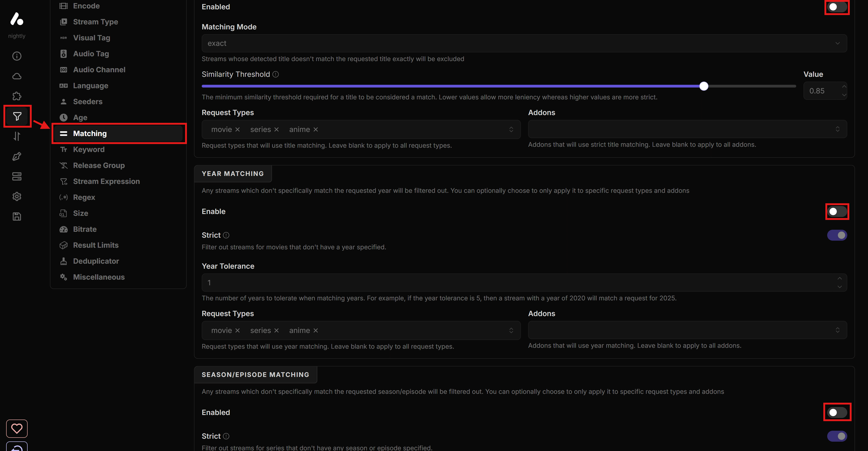The width and height of the screenshot is (868, 451).
Task: Enable the Season/Episode Matching toggle
Action: coord(837,412)
